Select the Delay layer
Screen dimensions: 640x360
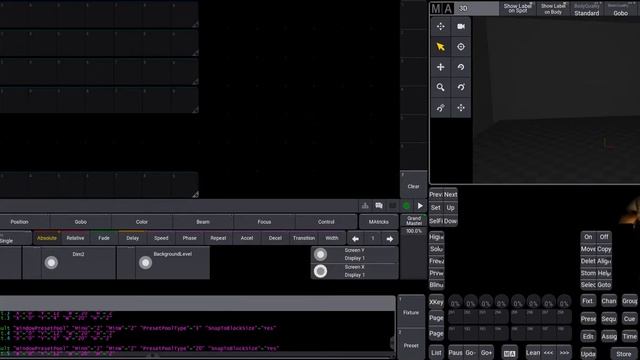tap(133, 238)
